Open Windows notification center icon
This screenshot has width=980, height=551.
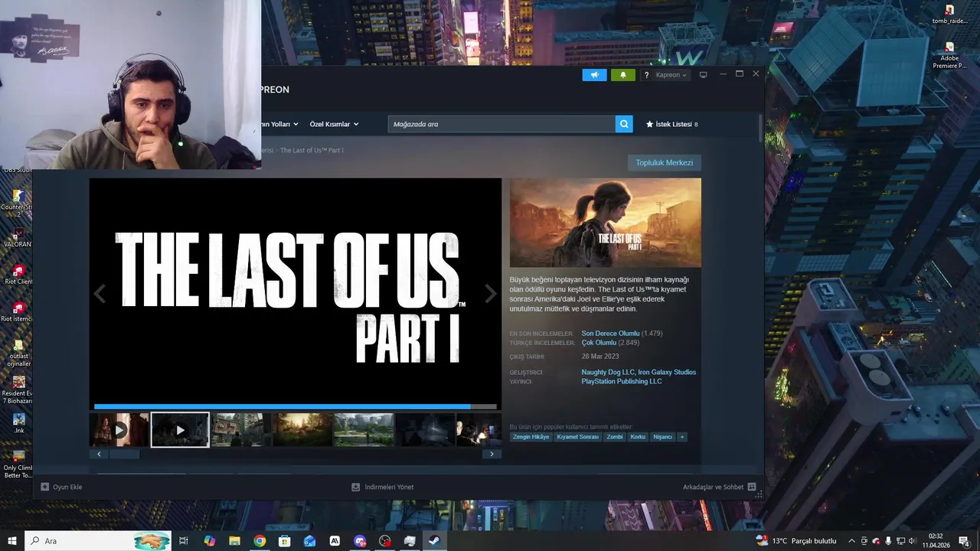[x=964, y=541]
